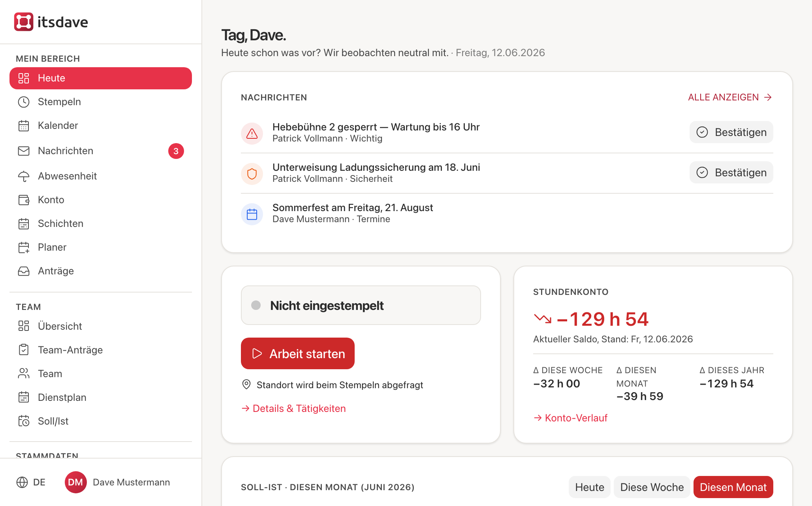Open Heute dashboard in sidebar
Image resolution: width=812 pixels, height=506 pixels.
tap(101, 78)
